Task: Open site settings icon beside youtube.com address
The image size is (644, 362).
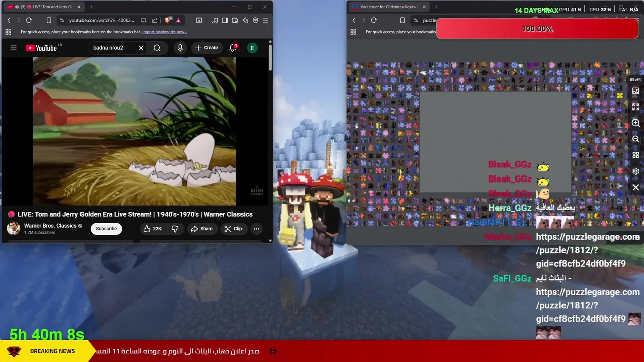Action: pyautogui.click(x=62, y=20)
